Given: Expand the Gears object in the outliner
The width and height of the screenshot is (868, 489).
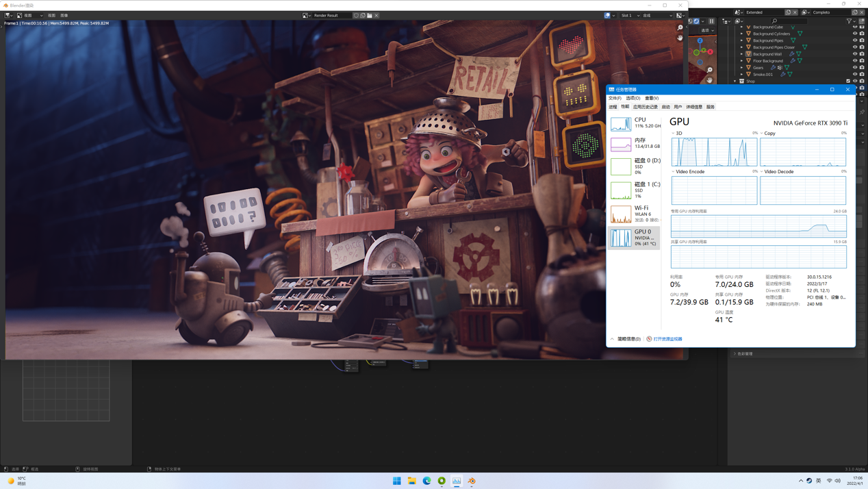Looking at the screenshot, I should 742,68.
